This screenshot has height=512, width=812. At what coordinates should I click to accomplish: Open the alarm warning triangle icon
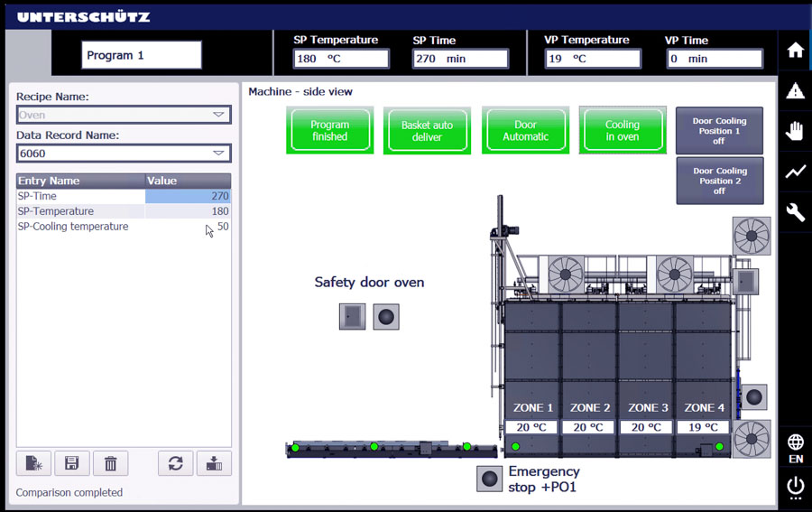(x=795, y=90)
